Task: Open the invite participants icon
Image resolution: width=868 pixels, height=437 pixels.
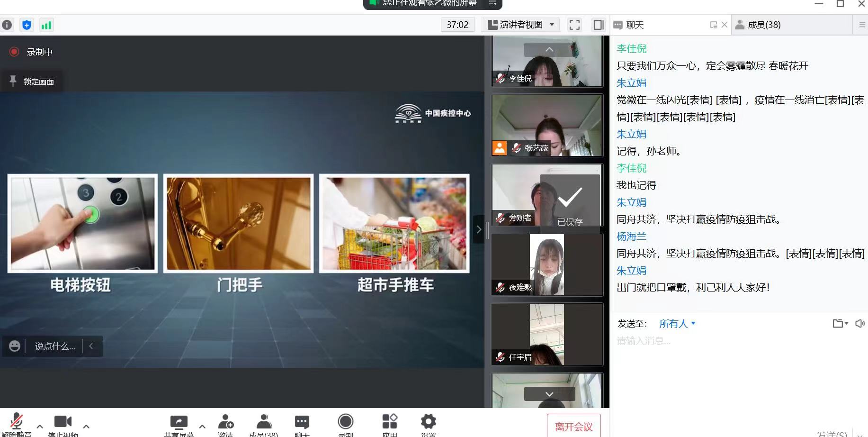Action: point(226,423)
